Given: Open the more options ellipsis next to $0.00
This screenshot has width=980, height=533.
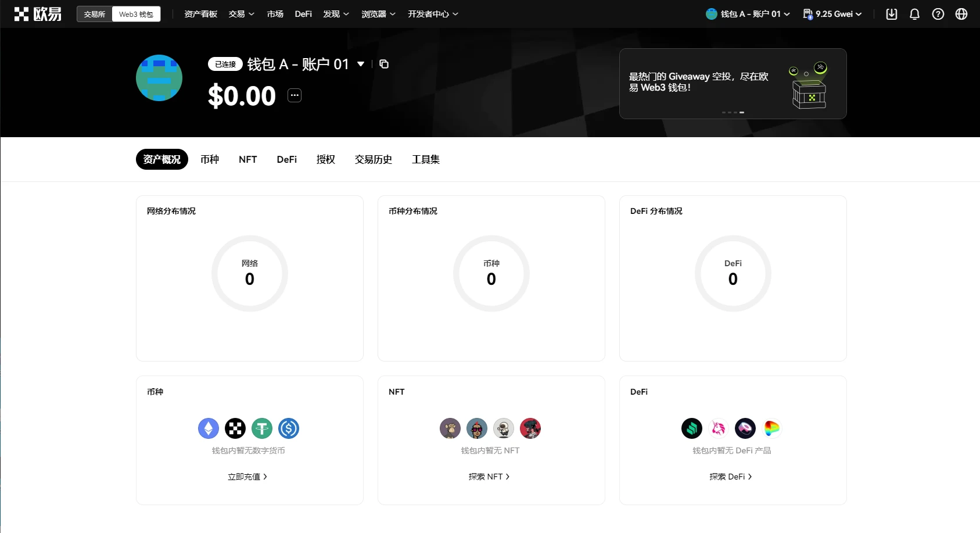Looking at the screenshot, I should (x=294, y=95).
